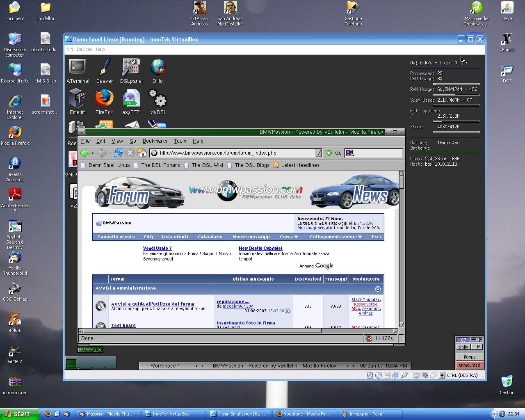Expand the Collegamenti veloci dropdown

(336, 237)
